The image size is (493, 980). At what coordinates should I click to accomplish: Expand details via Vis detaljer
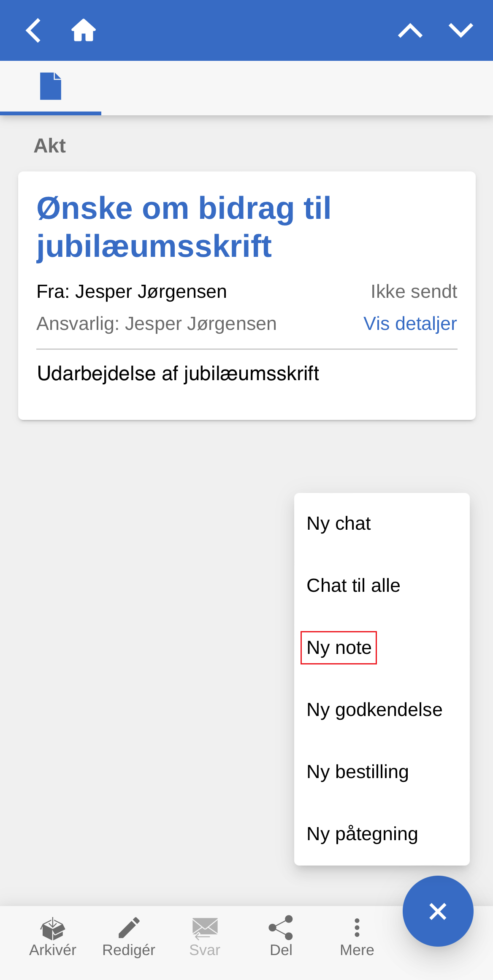coord(410,324)
